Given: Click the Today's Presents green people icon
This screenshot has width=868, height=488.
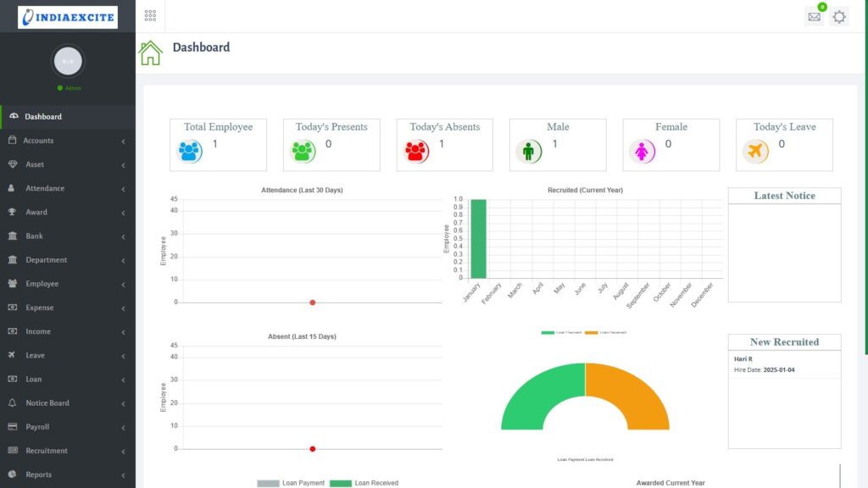Looking at the screenshot, I should coord(303,152).
